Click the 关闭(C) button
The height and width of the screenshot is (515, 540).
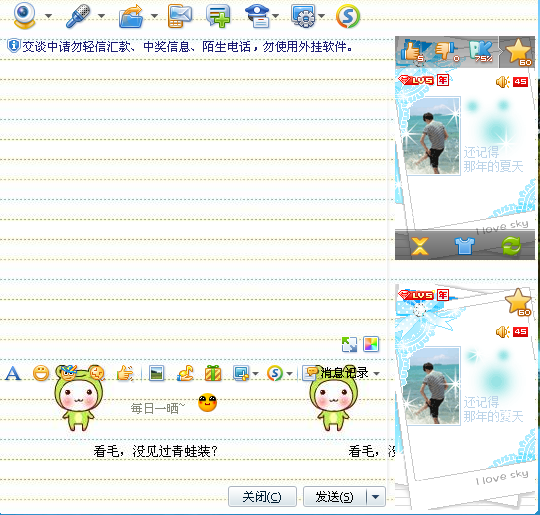click(262, 497)
